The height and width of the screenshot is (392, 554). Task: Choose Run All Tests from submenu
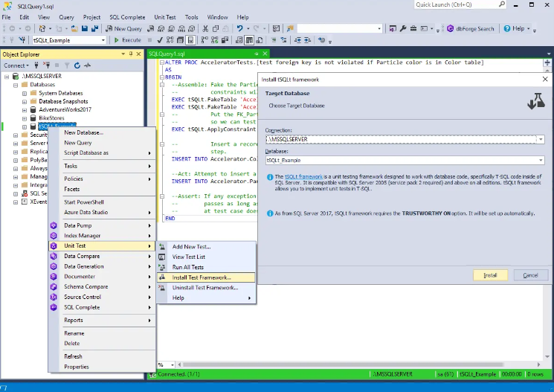[206, 267]
